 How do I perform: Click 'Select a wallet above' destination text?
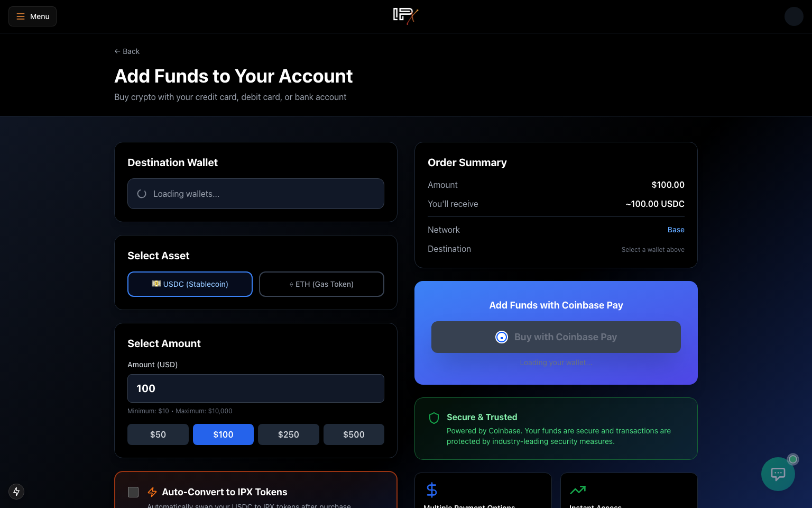pos(653,250)
